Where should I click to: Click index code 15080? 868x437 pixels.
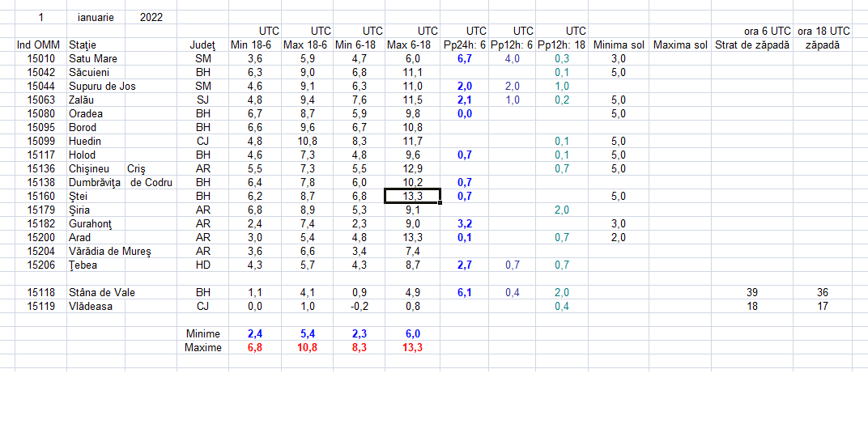[x=40, y=113]
